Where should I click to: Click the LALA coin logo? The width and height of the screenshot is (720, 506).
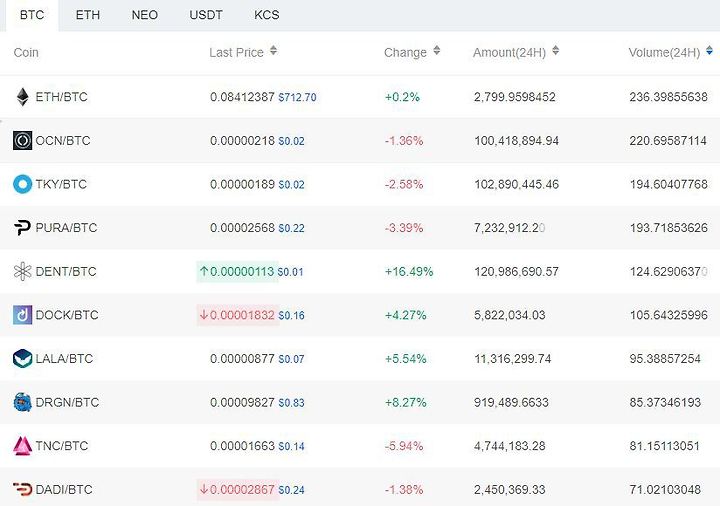22,359
